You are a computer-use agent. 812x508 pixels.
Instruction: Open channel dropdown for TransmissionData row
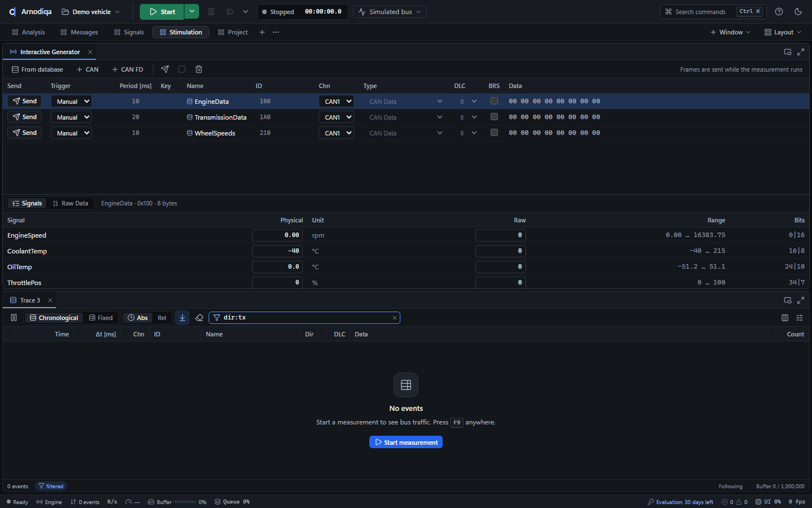click(336, 117)
